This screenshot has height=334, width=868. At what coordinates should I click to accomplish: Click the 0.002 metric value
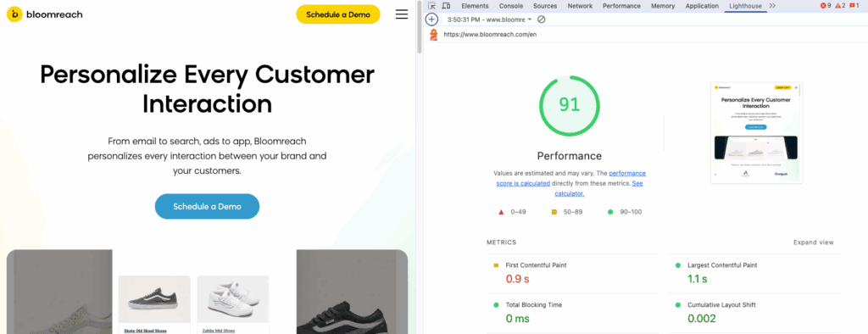pyautogui.click(x=701, y=319)
